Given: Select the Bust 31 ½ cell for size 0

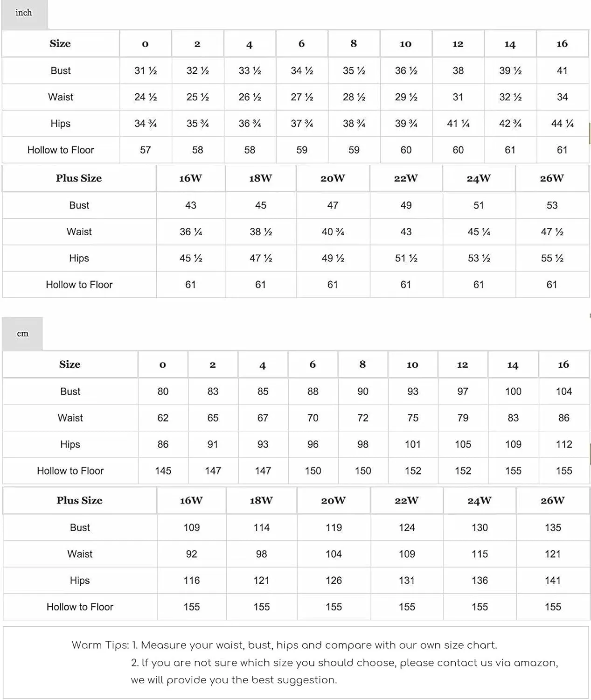Looking at the screenshot, I should [x=146, y=71].
